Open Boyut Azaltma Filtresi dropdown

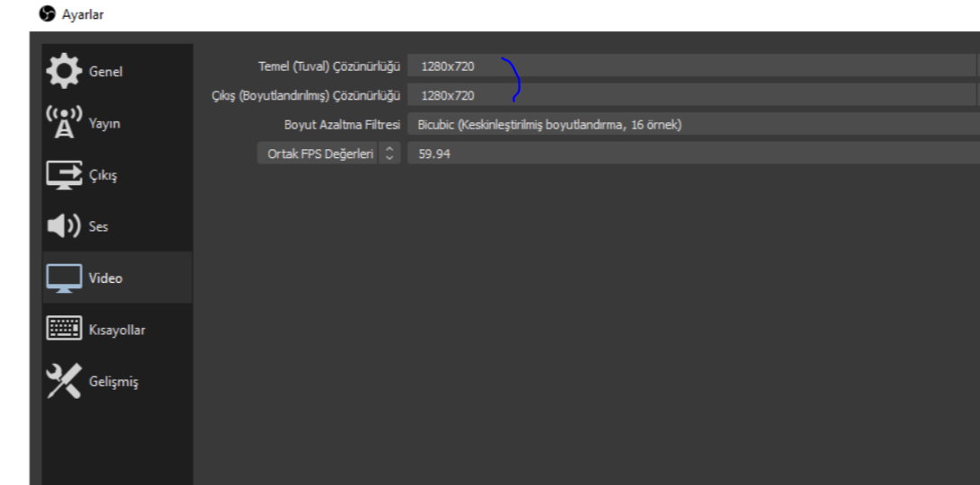click(x=694, y=125)
